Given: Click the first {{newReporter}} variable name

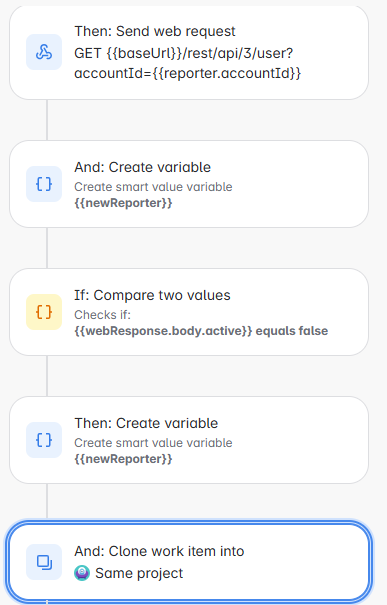Looking at the screenshot, I should click(123, 203).
